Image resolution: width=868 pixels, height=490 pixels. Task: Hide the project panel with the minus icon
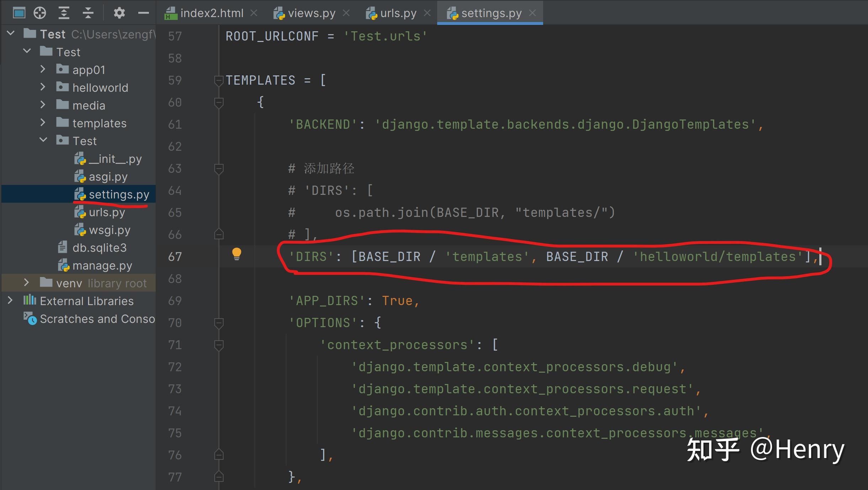143,14
